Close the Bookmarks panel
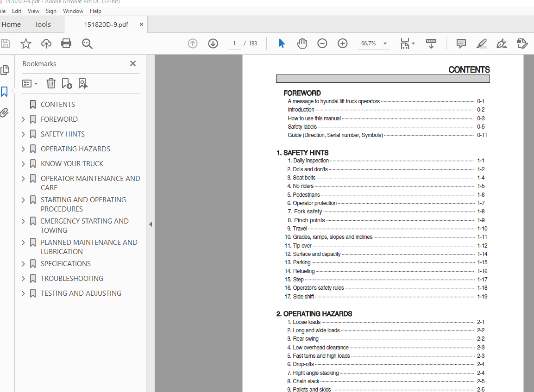534x392 pixels. coord(133,63)
